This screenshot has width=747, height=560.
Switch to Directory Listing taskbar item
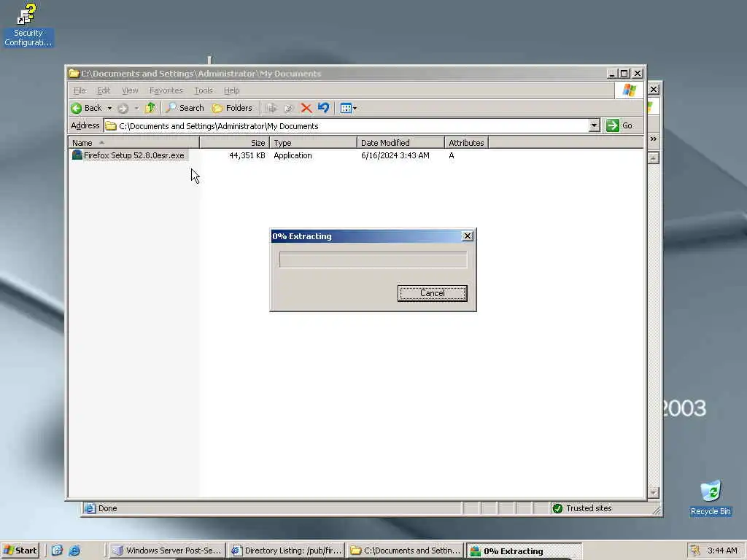[287, 551]
